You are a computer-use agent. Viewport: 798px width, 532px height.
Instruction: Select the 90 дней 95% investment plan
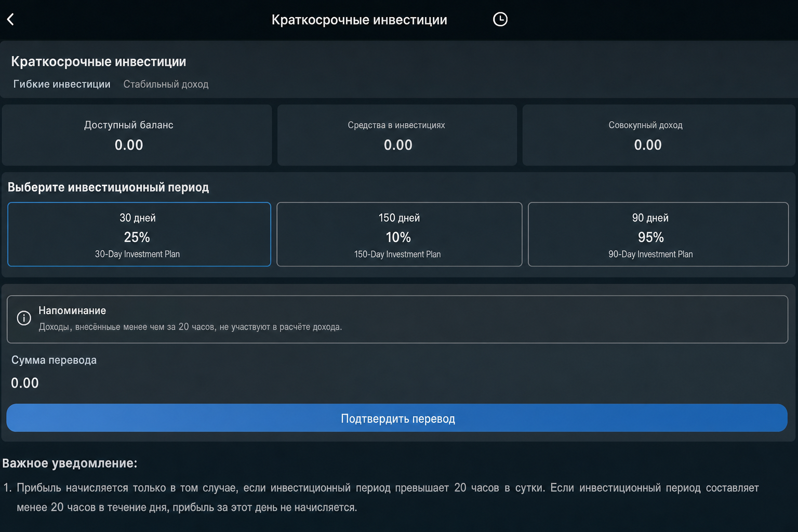point(658,234)
